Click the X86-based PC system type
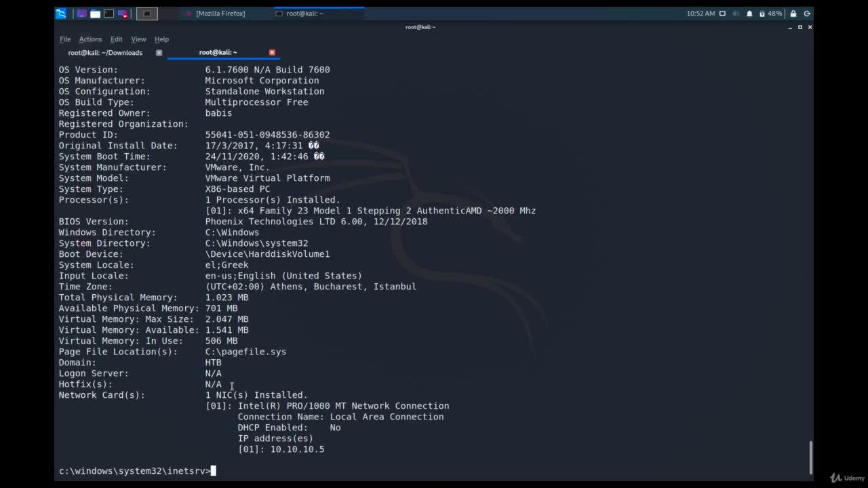The height and width of the screenshot is (488, 868). point(237,189)
